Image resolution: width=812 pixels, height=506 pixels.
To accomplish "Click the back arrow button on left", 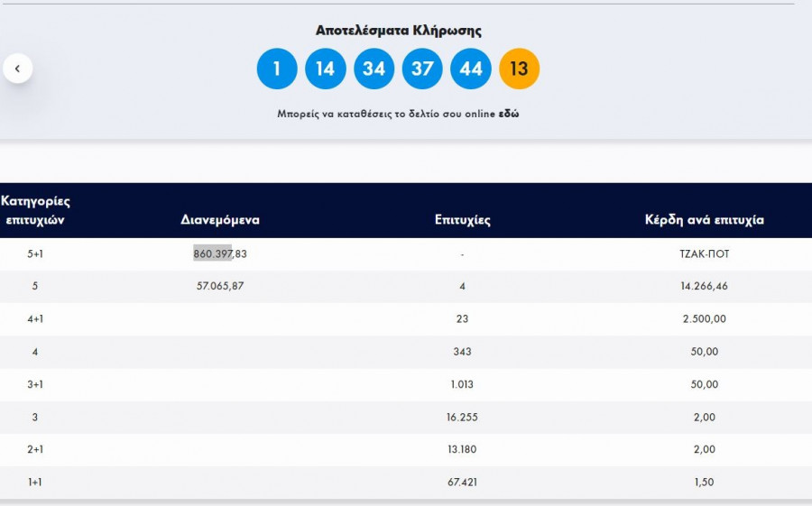I will click(x=17, y=68).
